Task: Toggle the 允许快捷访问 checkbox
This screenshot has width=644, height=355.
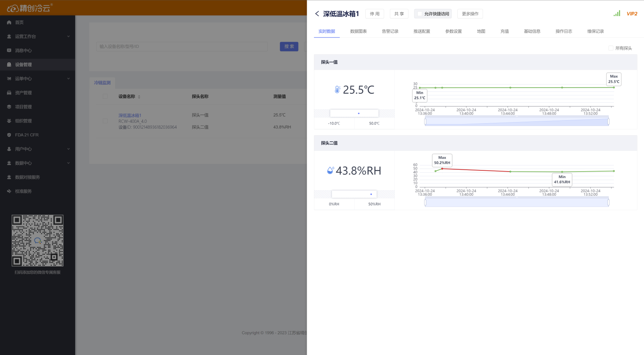Action: click(420, 14)
